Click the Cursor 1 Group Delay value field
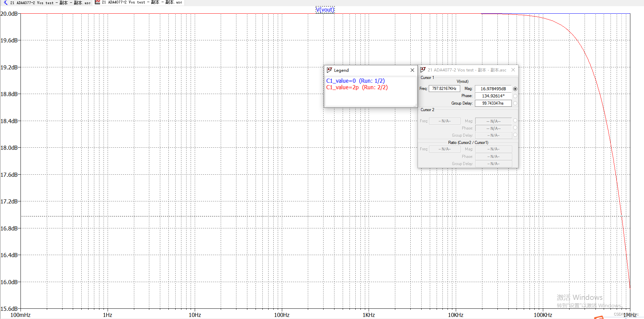Image resolution: width=644 pixels, height=319 pixels. 493,103
